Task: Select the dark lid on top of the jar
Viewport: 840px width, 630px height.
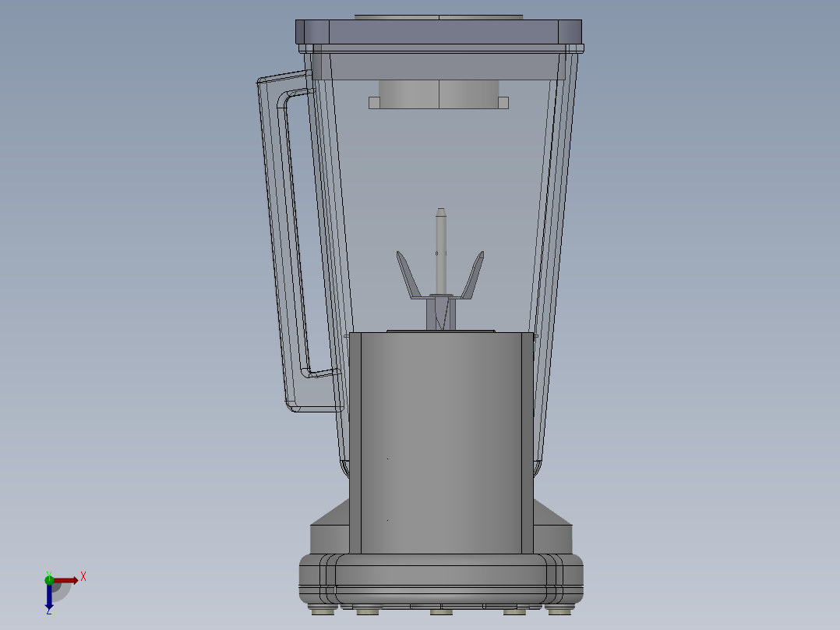Action: click(x=439, y=32)
